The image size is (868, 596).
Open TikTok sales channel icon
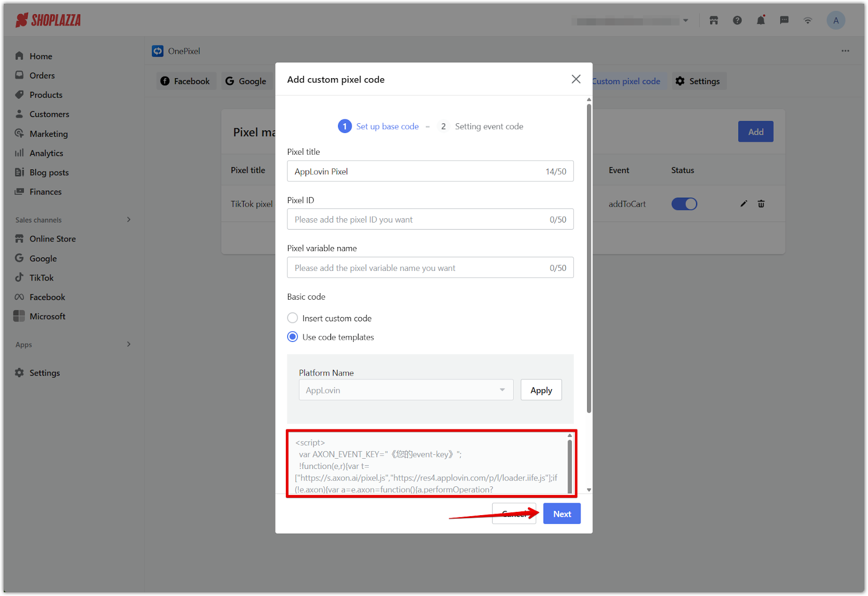point(20,277)
